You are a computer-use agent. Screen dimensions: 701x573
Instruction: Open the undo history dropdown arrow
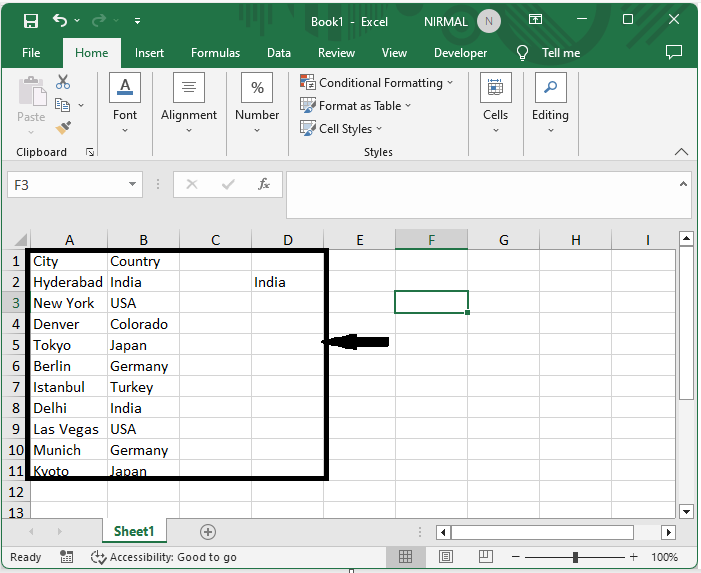click(x=77, y=21)
